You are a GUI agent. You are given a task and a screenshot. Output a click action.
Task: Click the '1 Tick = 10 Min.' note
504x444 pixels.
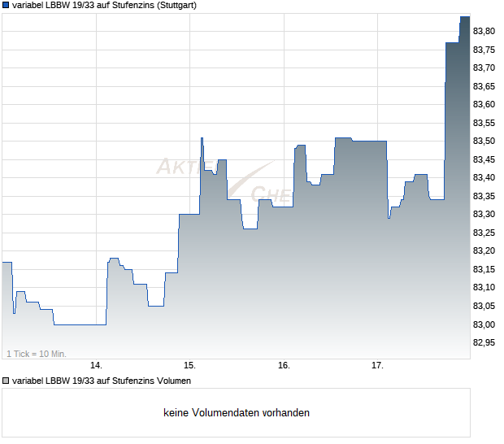click(37, 354)
